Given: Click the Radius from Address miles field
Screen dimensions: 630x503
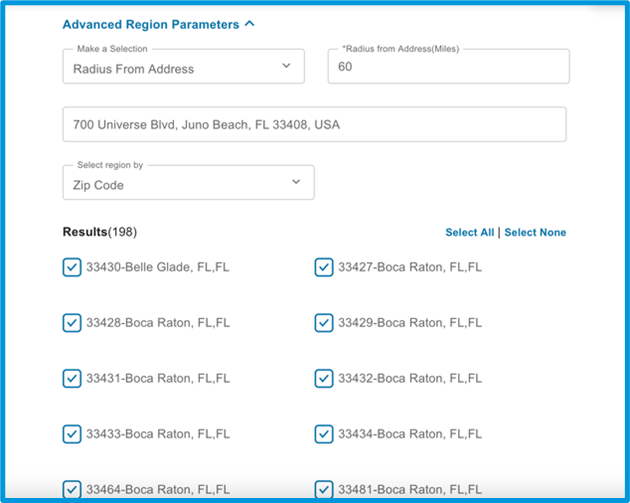Looking at the screenshot, I should click(x=448, y=67).
